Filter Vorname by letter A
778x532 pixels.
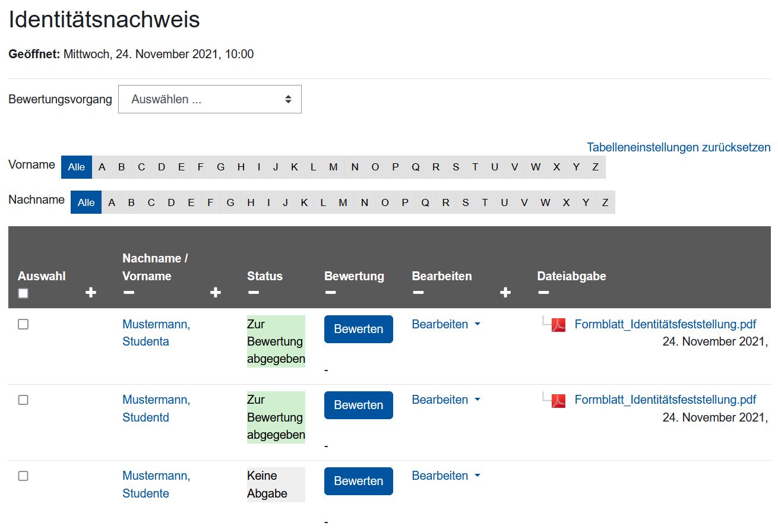pos(102,167)
